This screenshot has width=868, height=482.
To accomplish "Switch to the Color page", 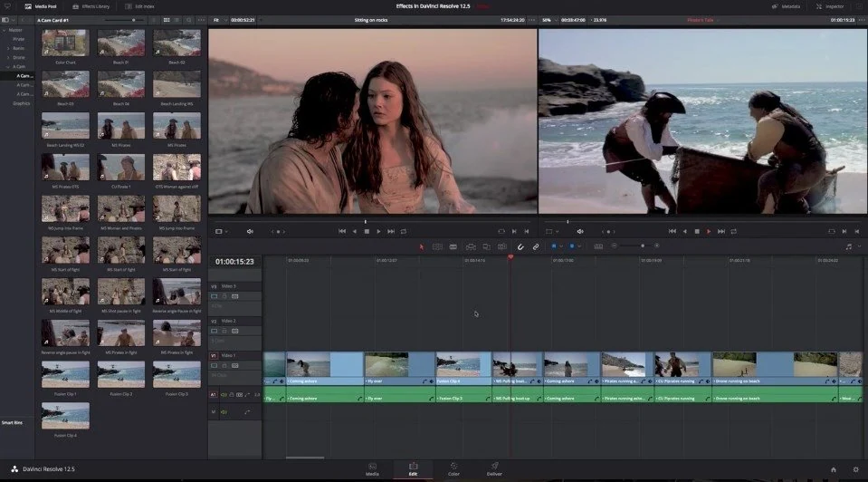I will pyautogui.click(x=453, y=469).
